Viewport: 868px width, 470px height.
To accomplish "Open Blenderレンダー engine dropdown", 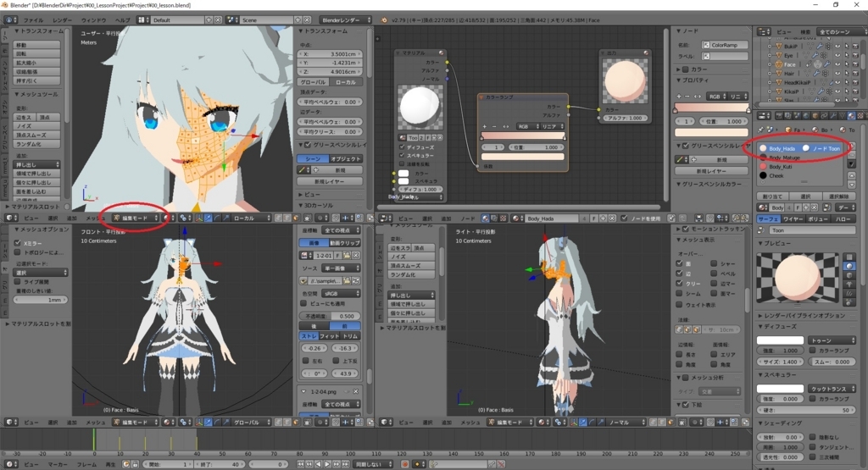I will click(344, 20).
